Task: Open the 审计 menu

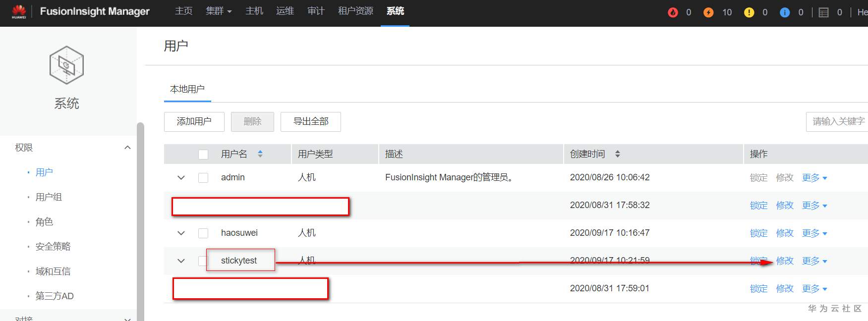Action: pyautogui.click(x=316, y=11)
